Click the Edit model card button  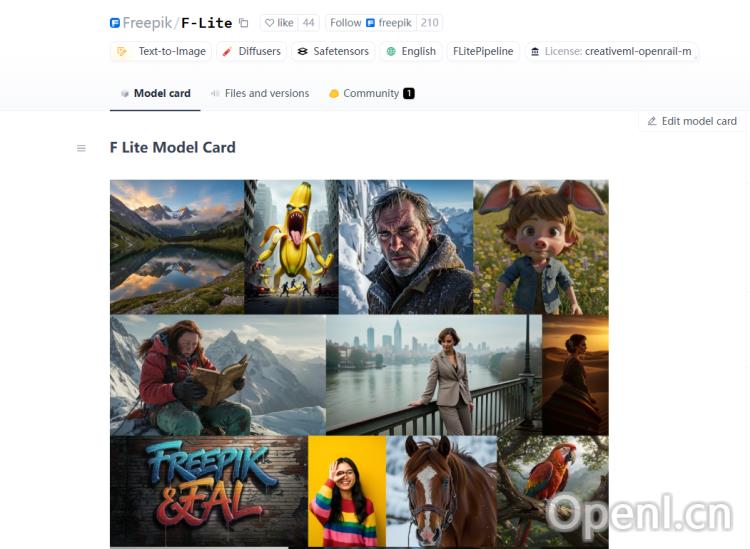coord(691,121)
